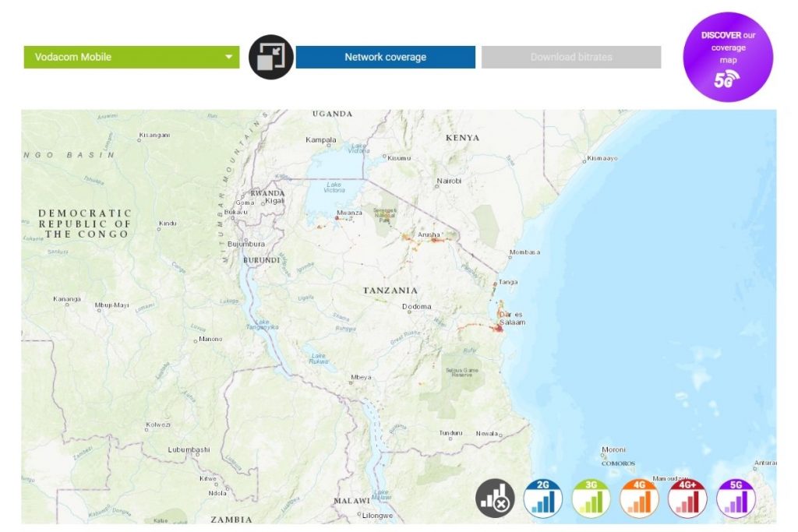Screen dimensions: 798x532
Task: Toggle the 4G+ coverage layer
Action: (687, 497)
